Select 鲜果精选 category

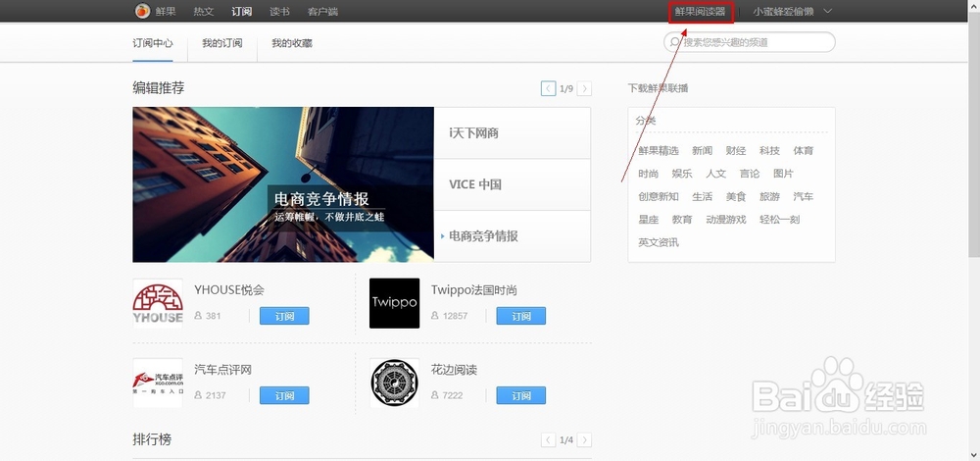[659, 151]
